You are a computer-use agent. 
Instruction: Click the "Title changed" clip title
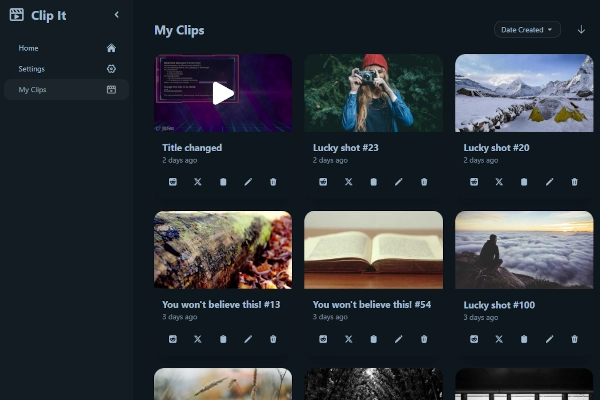coord(192,148)
